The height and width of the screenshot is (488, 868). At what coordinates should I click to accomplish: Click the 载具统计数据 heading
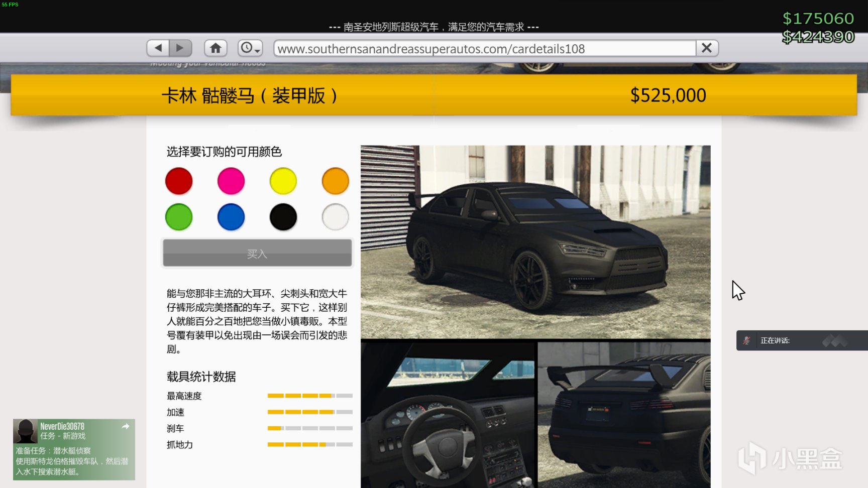[201, 377]
